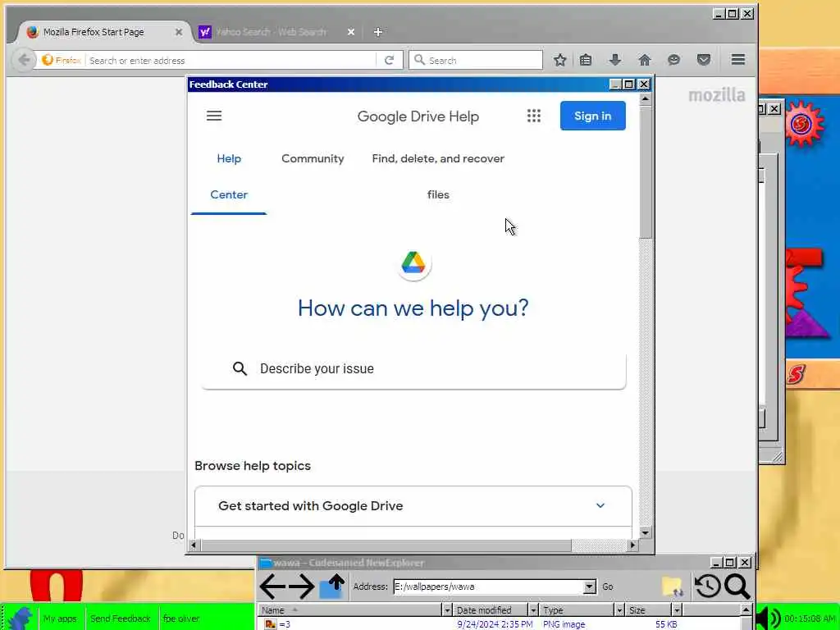Image resolution: width=840 pixels, height=630 pixels.
Task: Click the Firefox Search box
Action: point(476,60)
